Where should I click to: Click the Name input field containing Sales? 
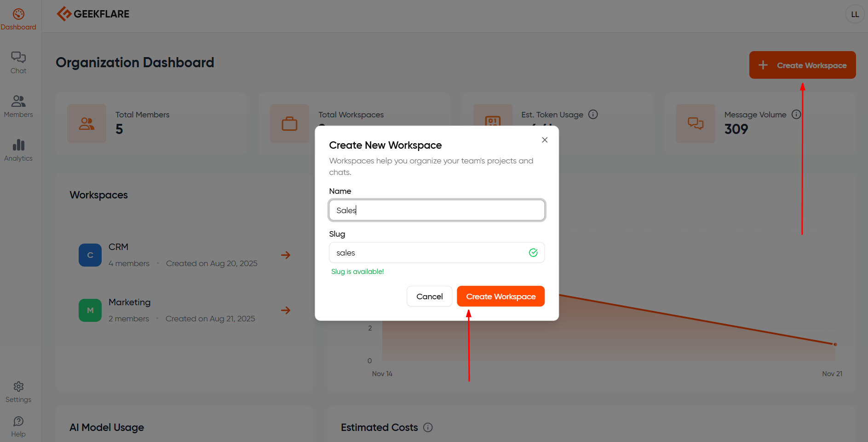(437, 210)
